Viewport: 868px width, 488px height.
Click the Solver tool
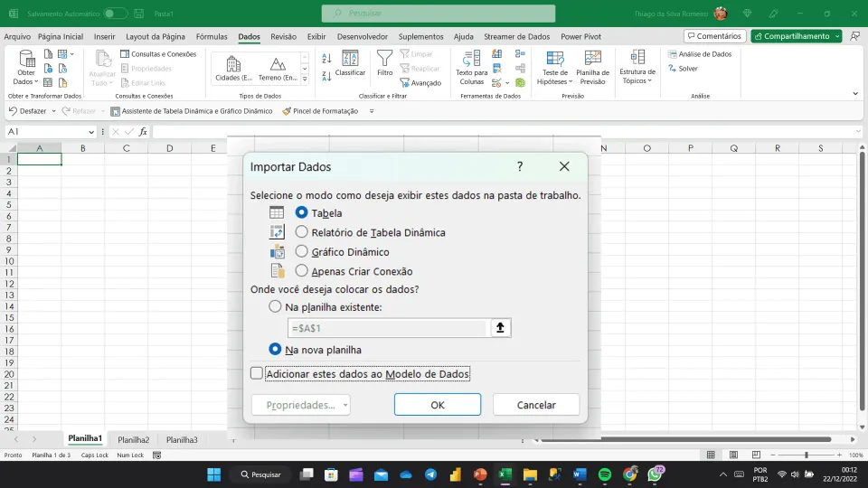click(683, 69)
